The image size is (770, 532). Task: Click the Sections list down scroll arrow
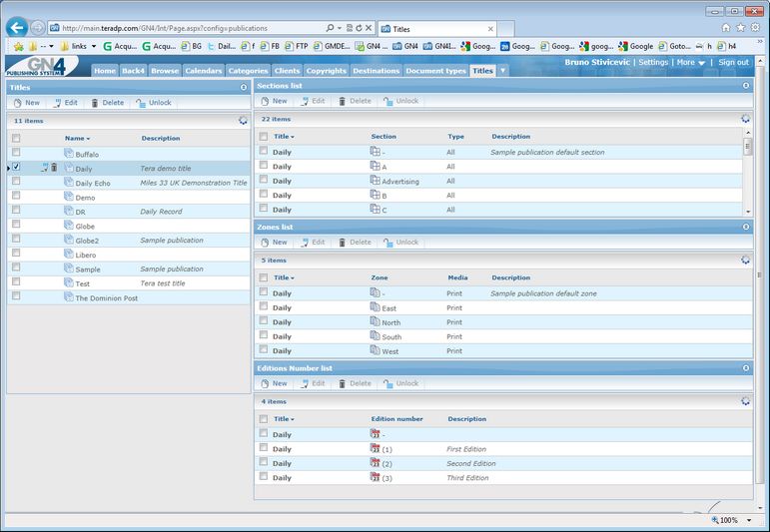pos(748,212)
